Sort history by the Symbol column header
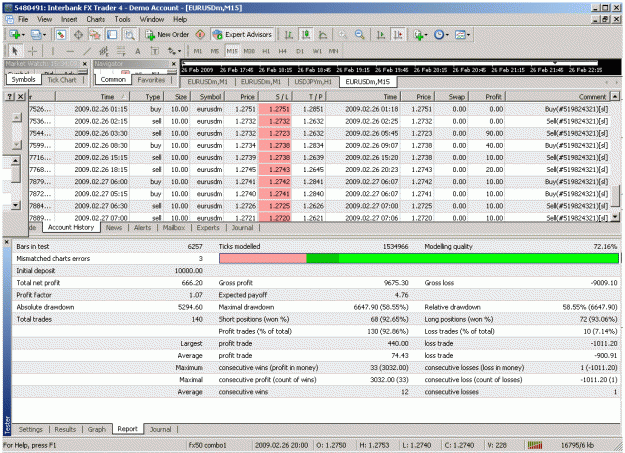625x453 pixels. [207, 97]
